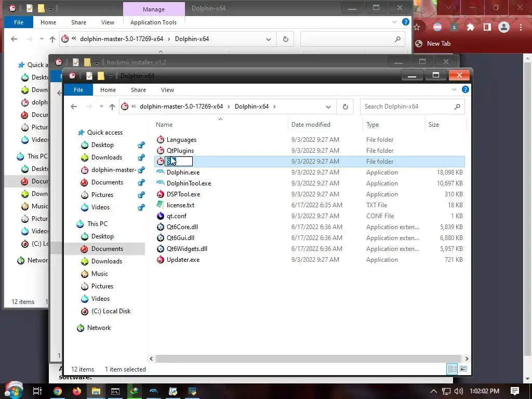This screenshot has width=532, height=399.
Task: Select the Qt6Core.dll icon
Action: pos(161,227)
